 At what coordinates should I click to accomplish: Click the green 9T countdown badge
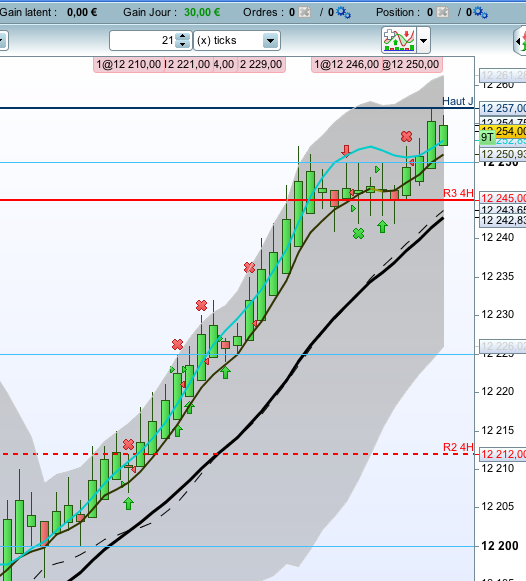coord(487,137)
